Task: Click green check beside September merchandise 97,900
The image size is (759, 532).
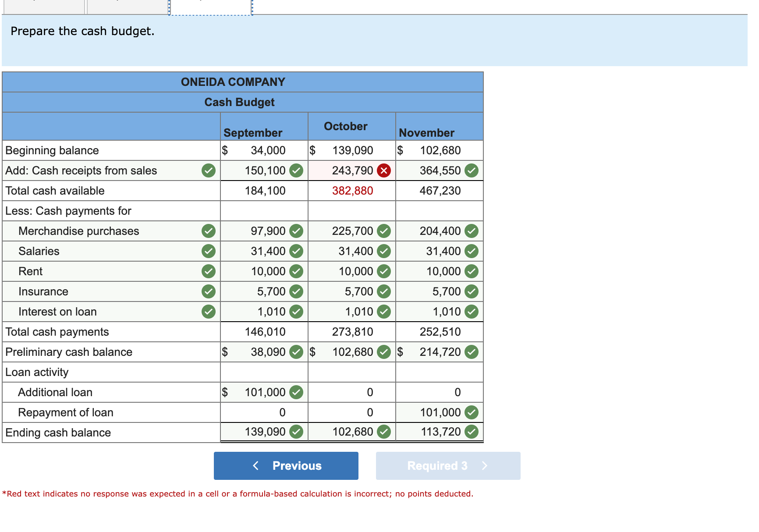Action: (296, 231)
